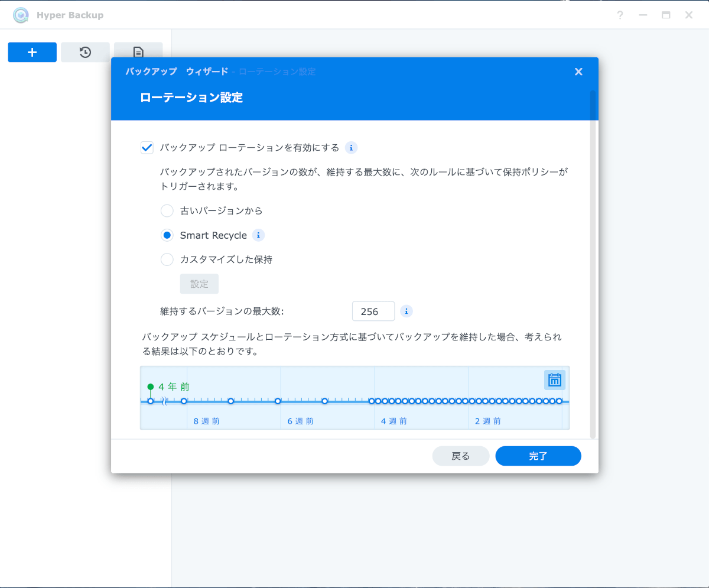This screenshot has width=709, height=588.
Task: Click the 4 週 前 timeline label
Action: 394,421
